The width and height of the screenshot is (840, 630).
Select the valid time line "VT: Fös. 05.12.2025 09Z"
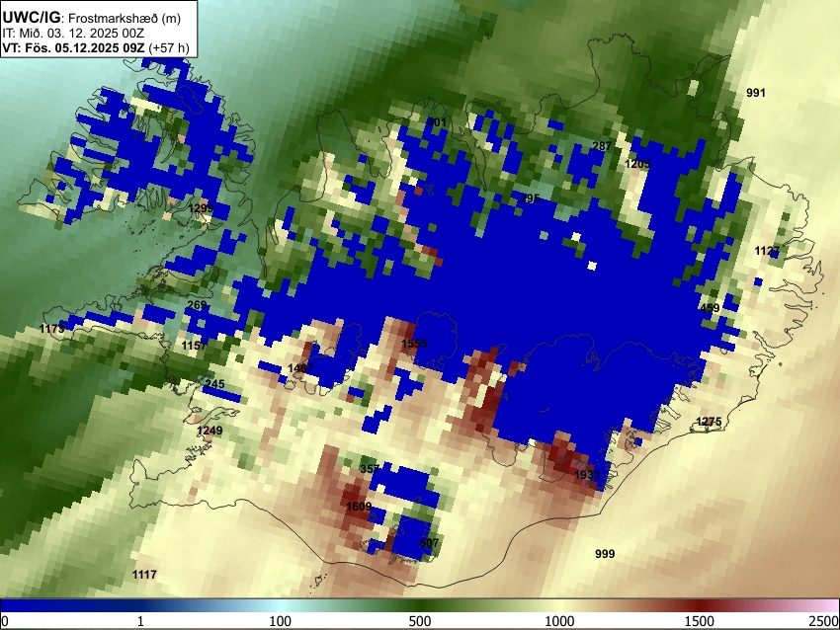(73, 47)
